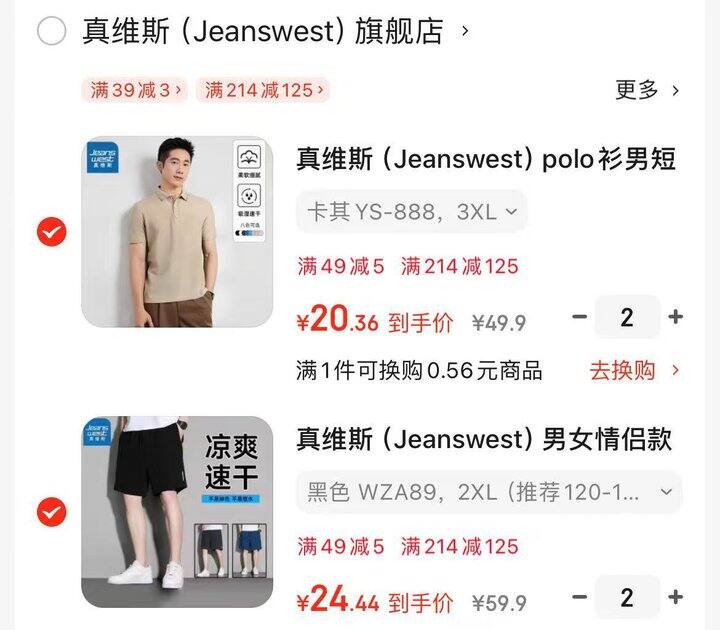Image resolution: width=720 pixels, height=630 pixels.
Task: Decrease shorts quantity with minus icon
Action: point(579,597)
